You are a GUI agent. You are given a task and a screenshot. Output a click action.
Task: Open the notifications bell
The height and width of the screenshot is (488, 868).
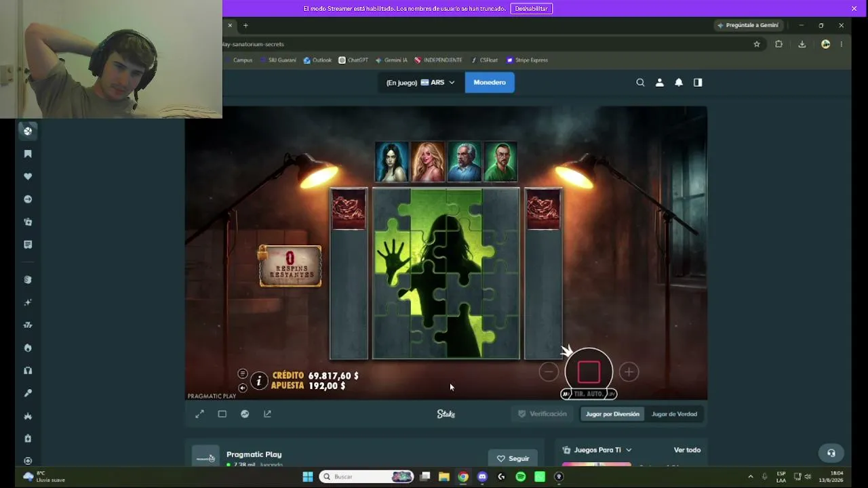click(x=679, y=83)
